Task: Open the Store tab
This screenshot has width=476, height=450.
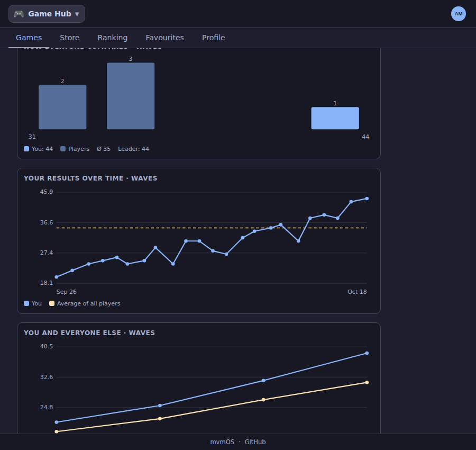Action: pyautogui.click(x=69, y=38)
